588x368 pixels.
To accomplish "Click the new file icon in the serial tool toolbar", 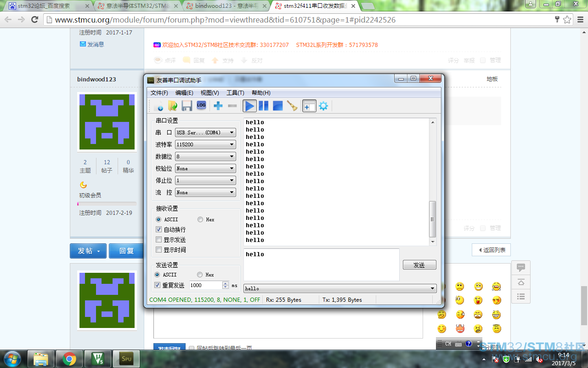I will (158, 106).
